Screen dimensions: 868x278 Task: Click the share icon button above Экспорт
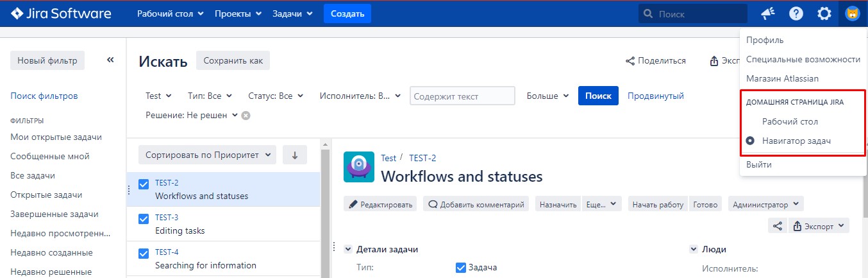point(778,226)
